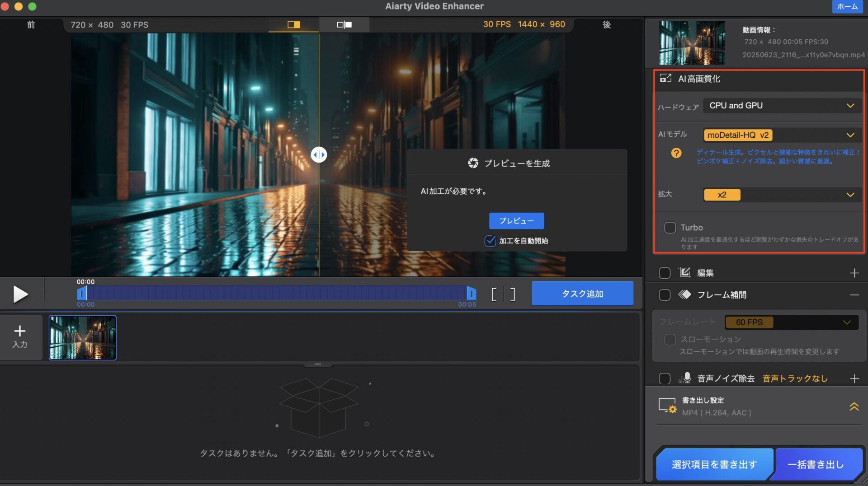Open the AIモデル moDetail-HQ v2 dropdown
The width and height of the screenshot is (868, 486).
pos(782,135)
